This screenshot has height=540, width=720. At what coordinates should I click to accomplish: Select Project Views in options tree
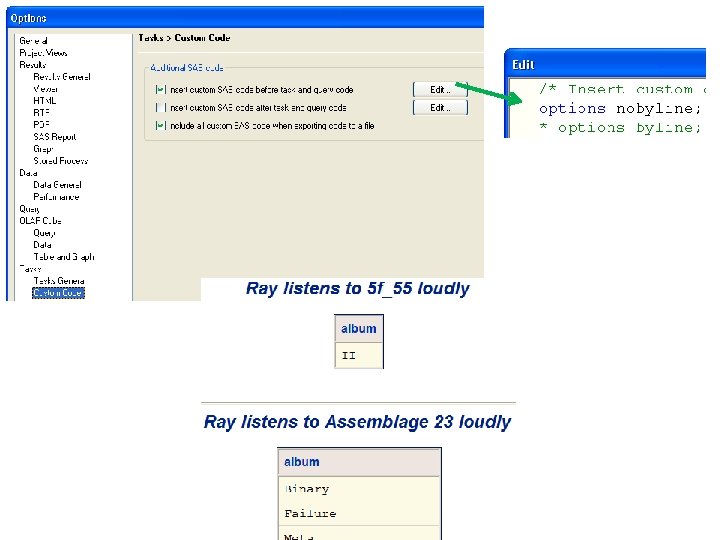coord(43,53)
